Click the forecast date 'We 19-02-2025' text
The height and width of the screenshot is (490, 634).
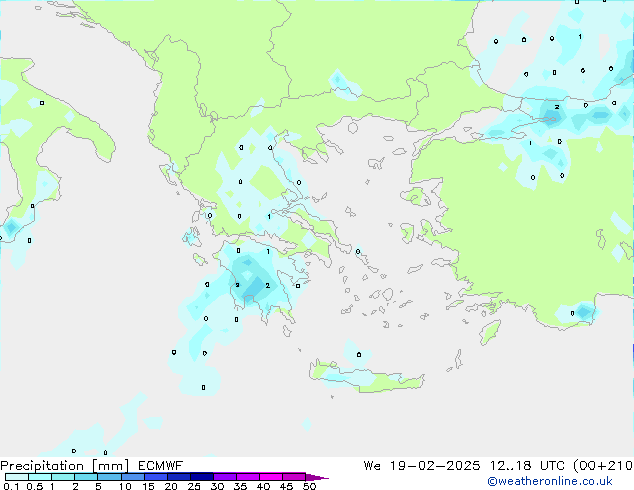[x=422, y=466]
